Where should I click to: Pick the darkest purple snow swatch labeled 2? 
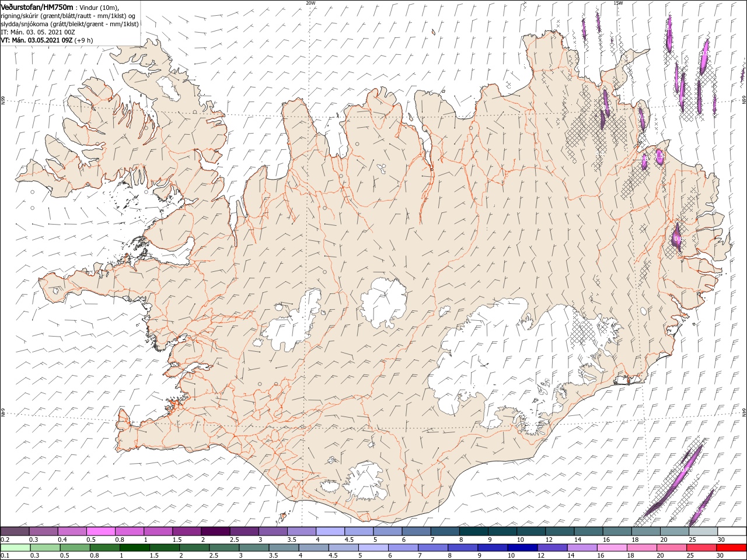tap(215, 531)
